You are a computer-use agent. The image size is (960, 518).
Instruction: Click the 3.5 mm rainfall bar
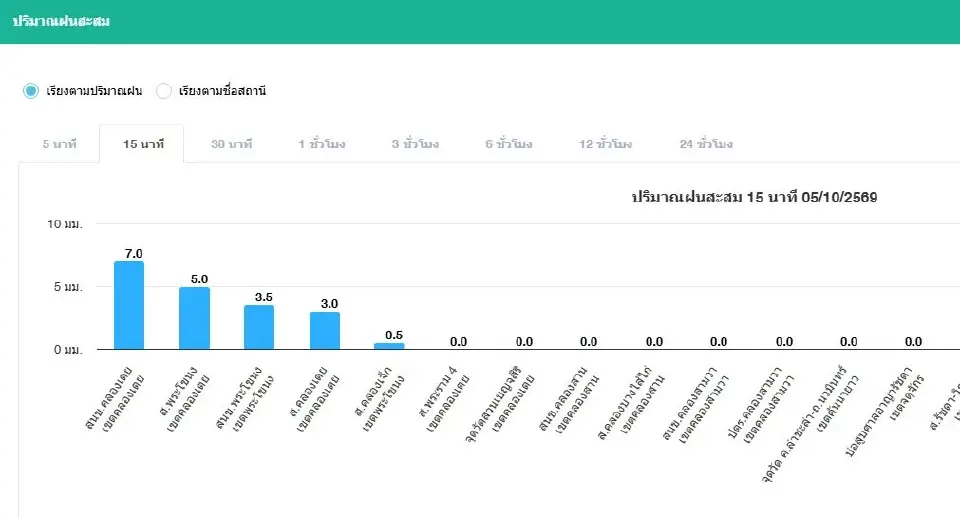click(259, 328)
